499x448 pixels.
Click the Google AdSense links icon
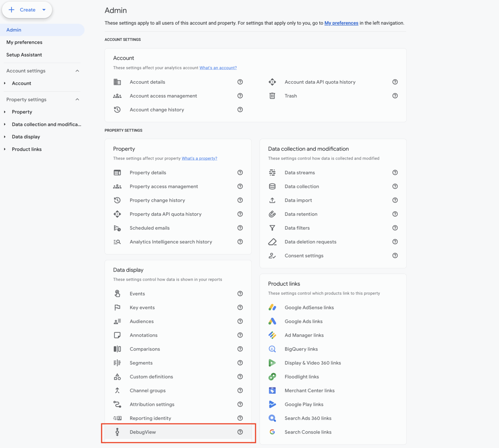pyautogui.click(x=272, y=307)
